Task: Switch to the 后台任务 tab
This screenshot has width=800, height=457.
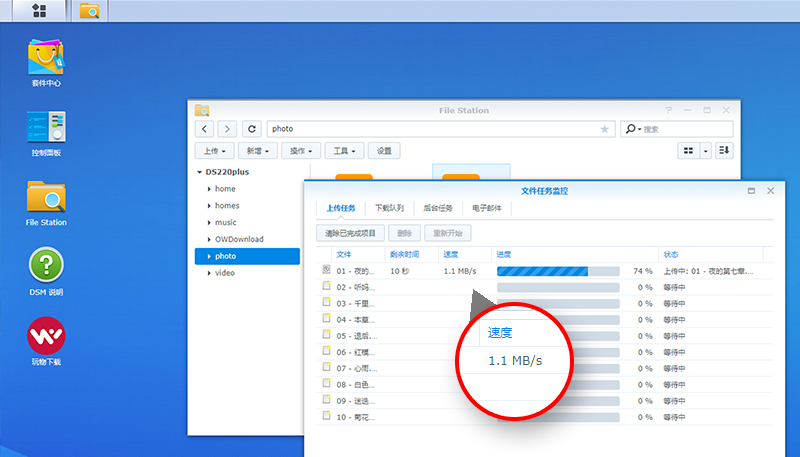Action: point(438,208)
